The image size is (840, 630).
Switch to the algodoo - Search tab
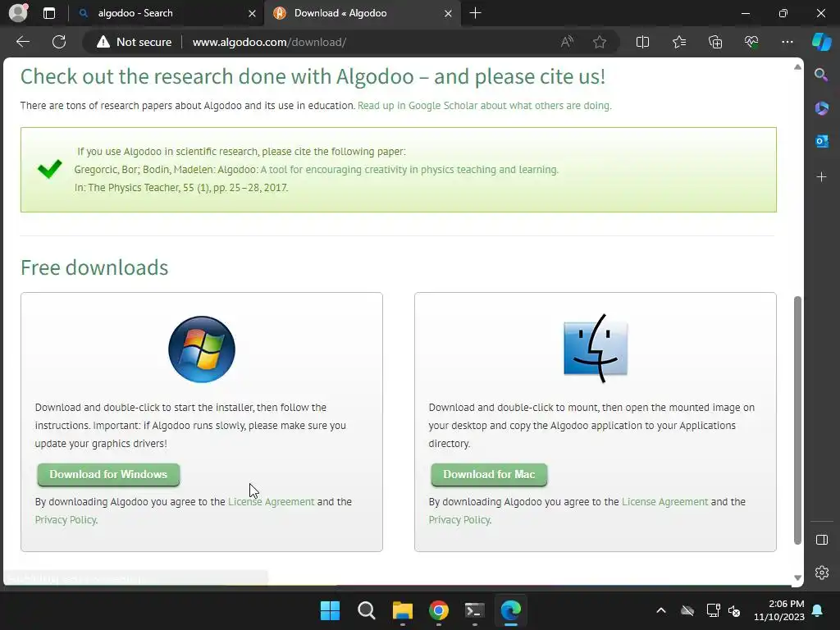[x=166, y=13]
